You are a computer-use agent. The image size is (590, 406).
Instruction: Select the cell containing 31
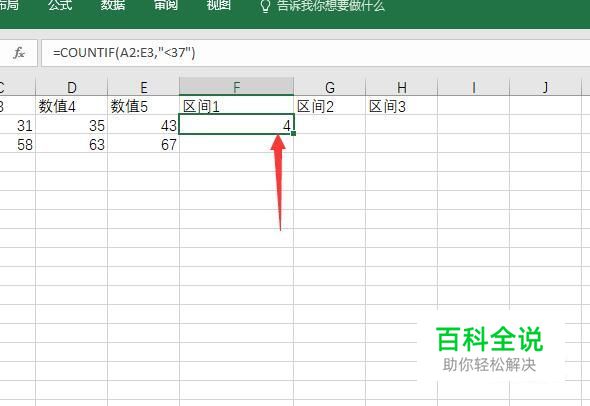tap(18, 125)
